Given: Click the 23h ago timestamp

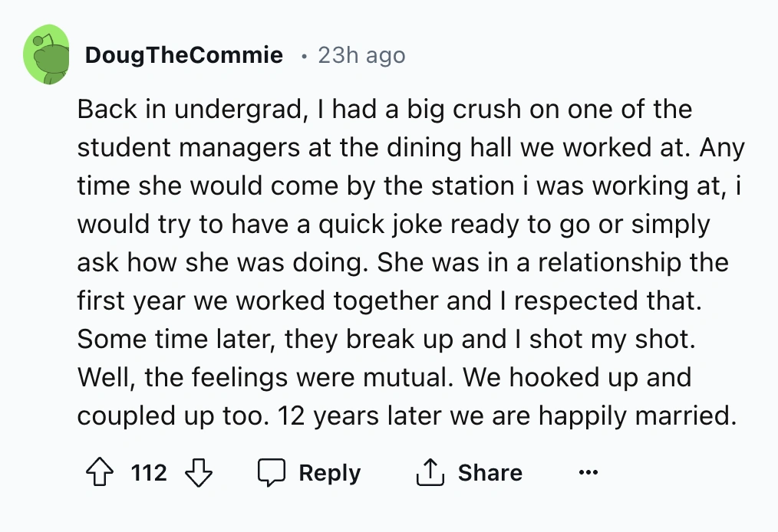Looking at the screenshot, I should [x=361, y=54].
